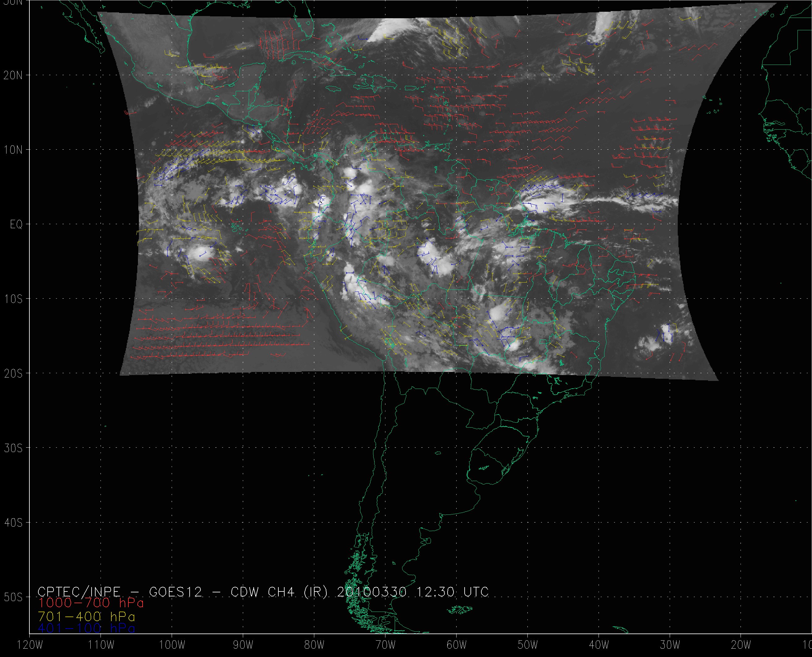Click the 30S latitude axis label
Image resolution: width=812 pixels, height=657 pixels.
coord(13,448)
